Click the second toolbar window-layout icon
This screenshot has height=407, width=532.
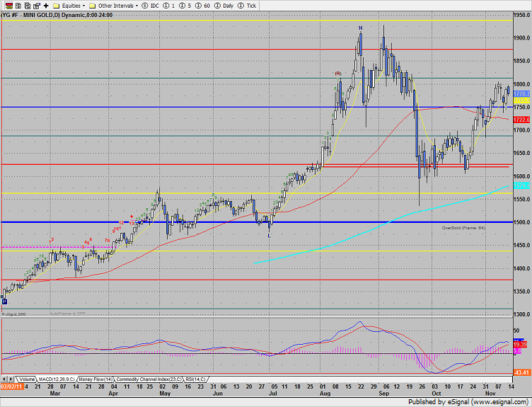[x=18, y=6]
